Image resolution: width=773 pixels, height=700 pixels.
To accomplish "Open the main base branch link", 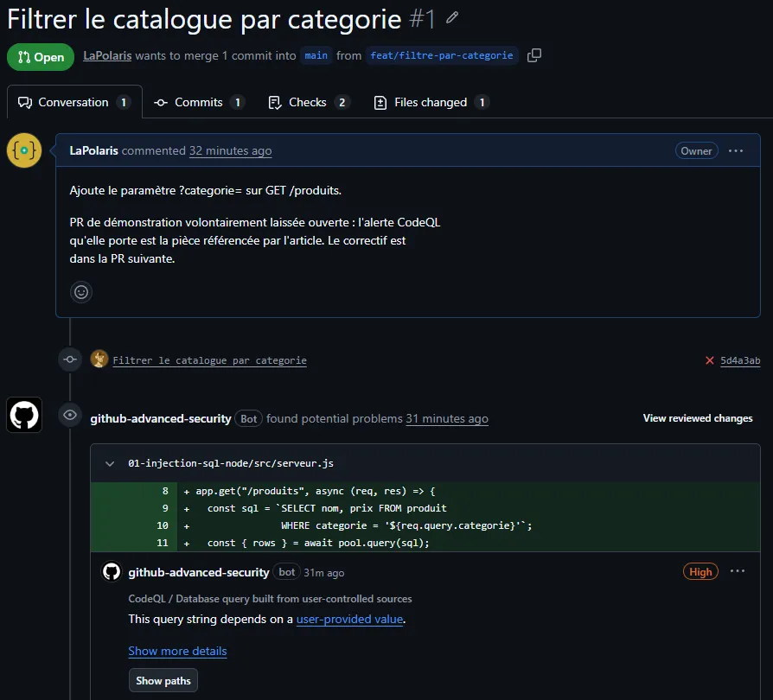I will click(316, 55).
